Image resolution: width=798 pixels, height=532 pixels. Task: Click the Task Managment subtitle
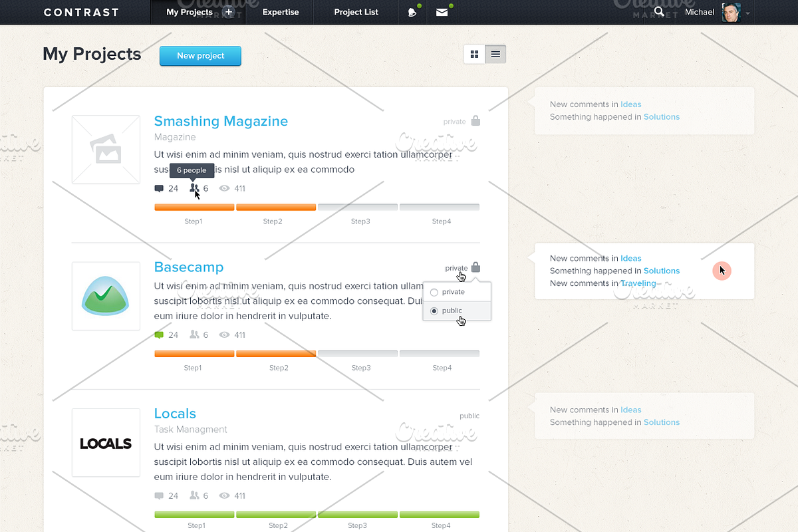coord(191,430)
